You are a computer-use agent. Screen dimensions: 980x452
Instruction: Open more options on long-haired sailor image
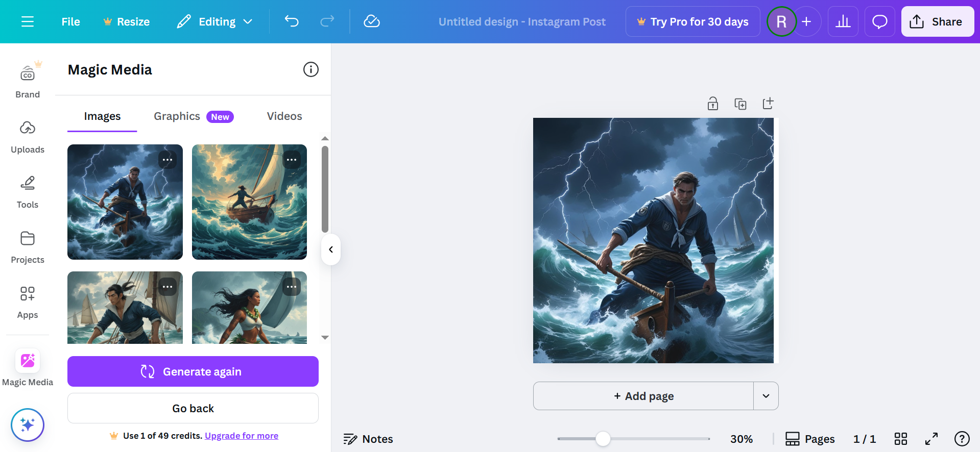pyautogui.click(x=168, y=287)
